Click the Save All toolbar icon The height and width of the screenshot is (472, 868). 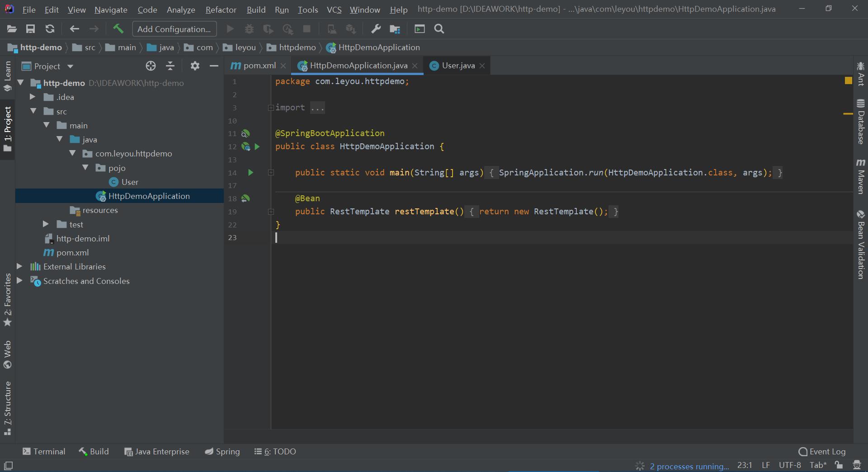tap(30, 29)
